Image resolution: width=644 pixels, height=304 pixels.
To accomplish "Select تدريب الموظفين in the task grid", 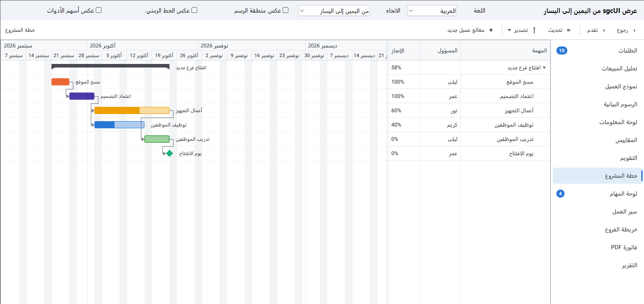I will pos(505,139).
